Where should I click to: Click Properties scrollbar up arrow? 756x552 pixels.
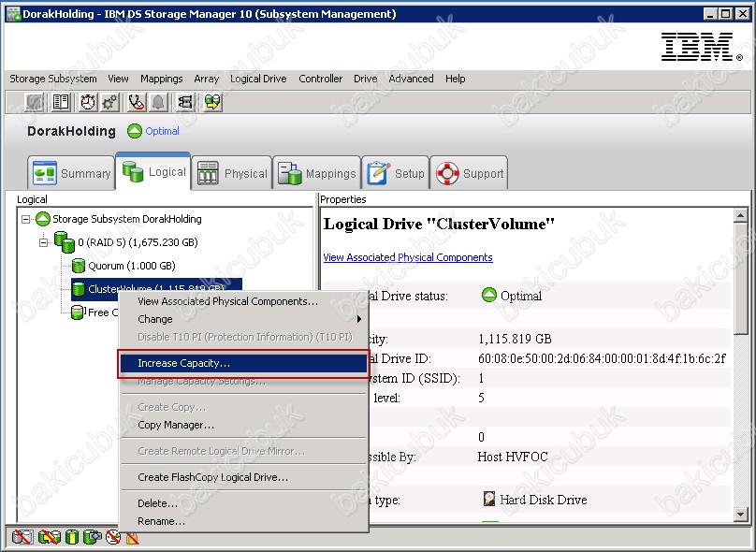tap(741, 214)
